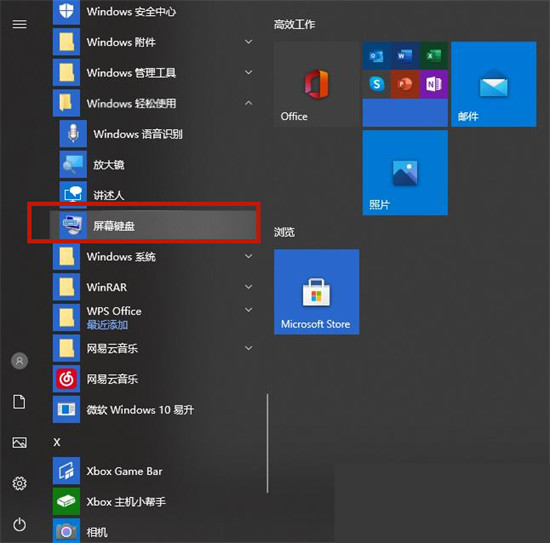Open Excel in the Office tile group
Screen dimensions: 550x543
[x=434, y=56]
